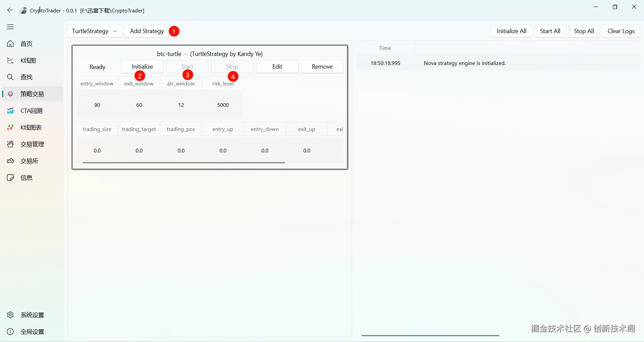Viewport: 644px width, 342px height.
Task: Click the 信息 info note icon
Action: (10, 178)
